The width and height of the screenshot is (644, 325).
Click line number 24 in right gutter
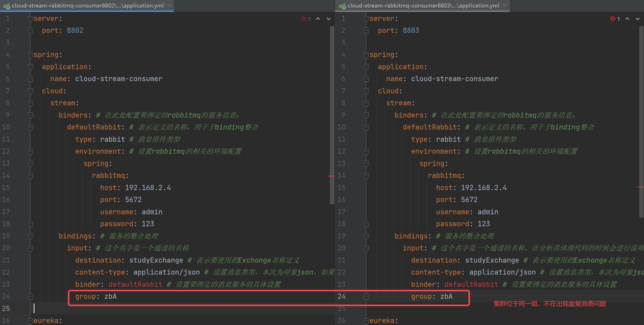click(x=342, y=296)
